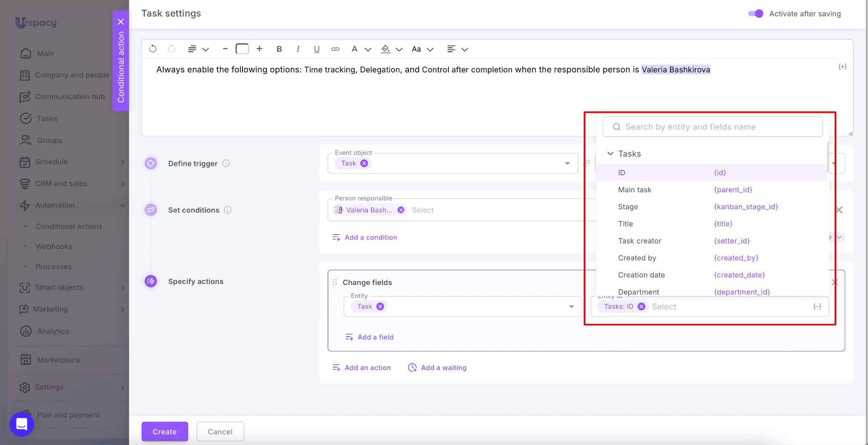This screenshot has height=445, width=868.
Task: Click the underline formatting icon
Action: coord(317,49)
